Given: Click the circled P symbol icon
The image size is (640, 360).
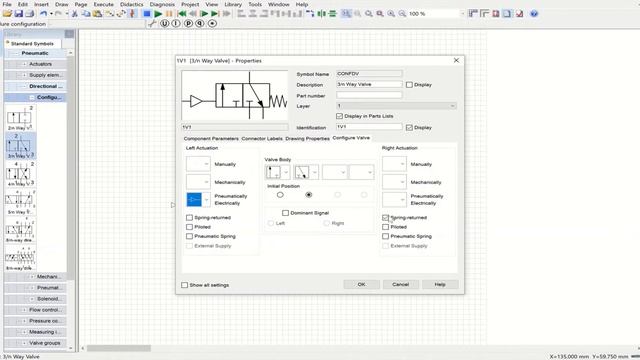Looking at the screenshot, I should point(188,24).
